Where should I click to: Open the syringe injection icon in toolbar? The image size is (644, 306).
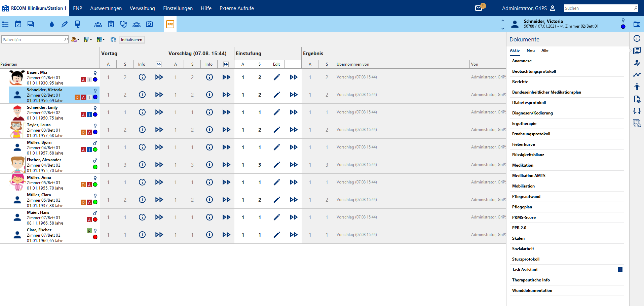pyautogui.click(x=65, y=24)
